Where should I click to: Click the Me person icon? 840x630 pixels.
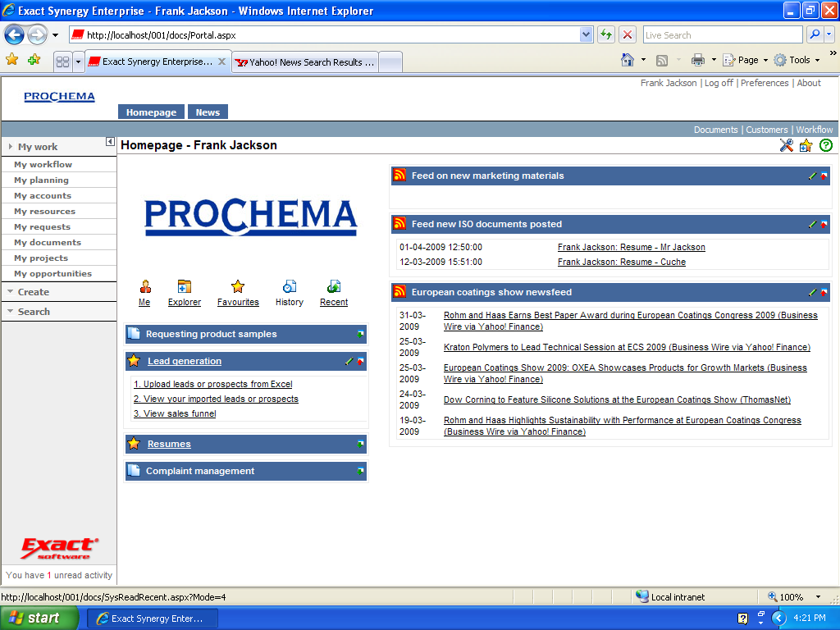144,286
